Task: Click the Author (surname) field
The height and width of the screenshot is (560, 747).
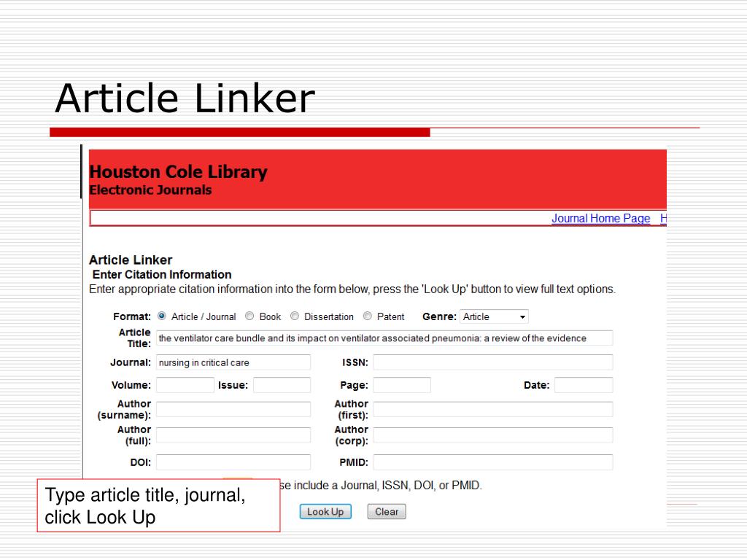Action: (x=233, y=410)
